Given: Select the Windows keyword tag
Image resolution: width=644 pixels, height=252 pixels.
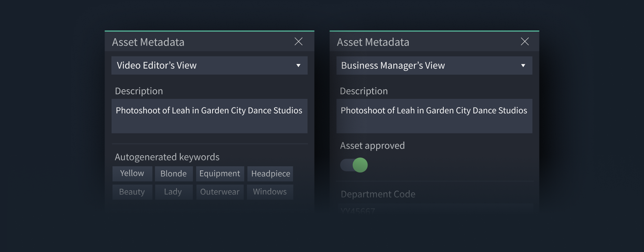Looking at the screenshot, I should point(270,192).
